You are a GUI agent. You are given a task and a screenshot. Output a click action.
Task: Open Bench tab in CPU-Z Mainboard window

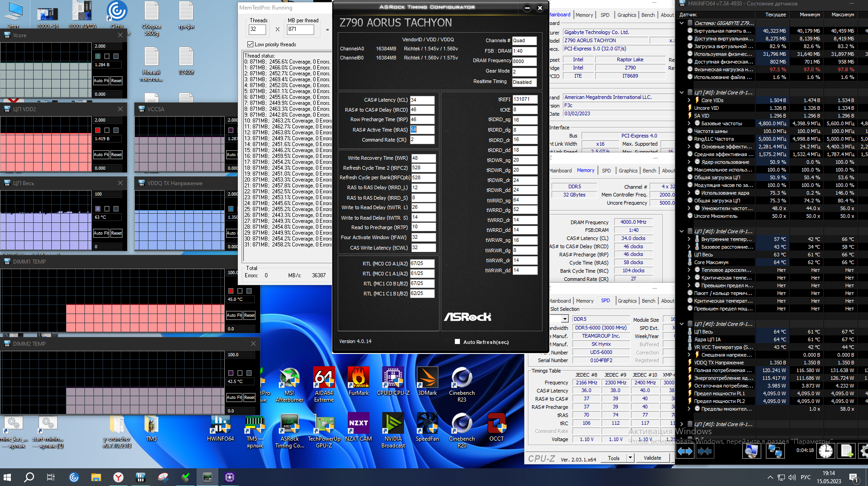click(x=648, y=15)
